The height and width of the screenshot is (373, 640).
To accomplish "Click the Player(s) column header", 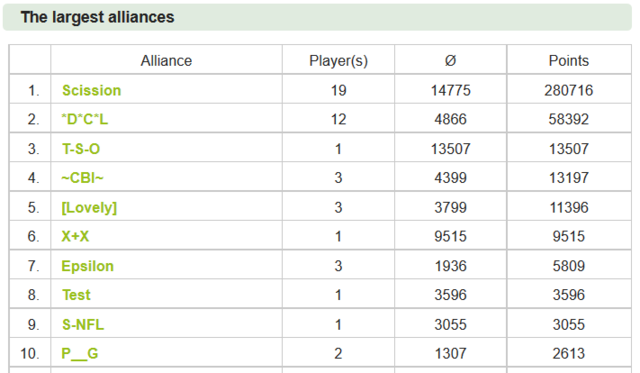I will pyautogui.click(x=338, y=60).
